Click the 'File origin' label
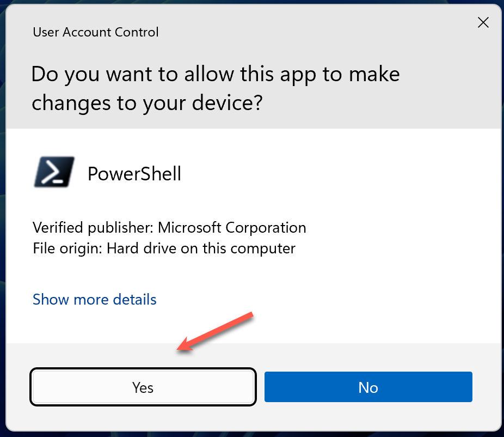Screen dimensions: 504x437 (67, 249)
